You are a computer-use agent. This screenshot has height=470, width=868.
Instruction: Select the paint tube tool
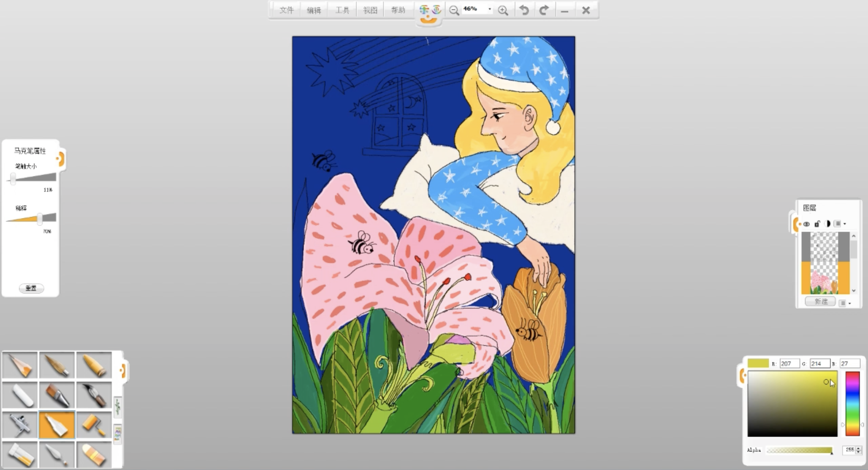[20, 455]
